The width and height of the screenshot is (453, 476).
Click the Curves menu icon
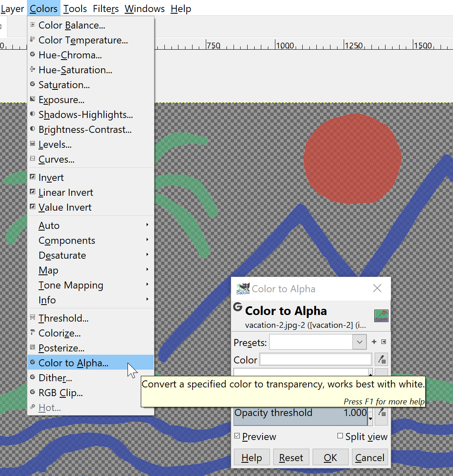point(33,159)
